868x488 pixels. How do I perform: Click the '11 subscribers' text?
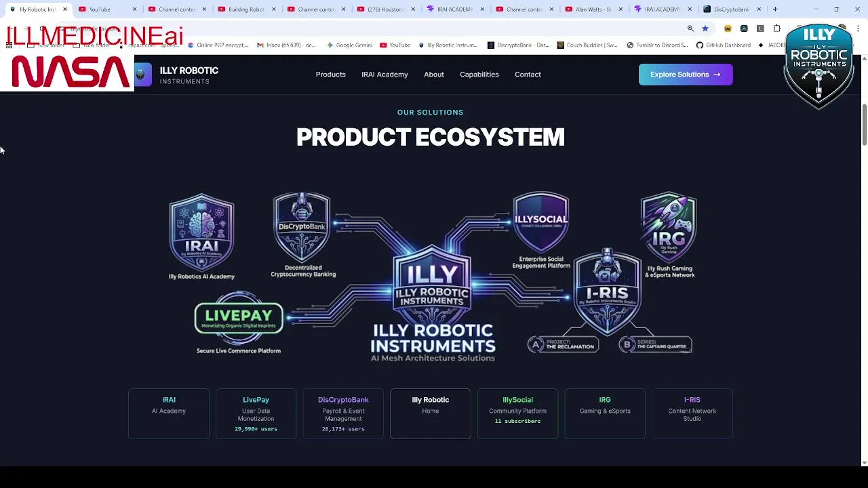coord(517,421)
